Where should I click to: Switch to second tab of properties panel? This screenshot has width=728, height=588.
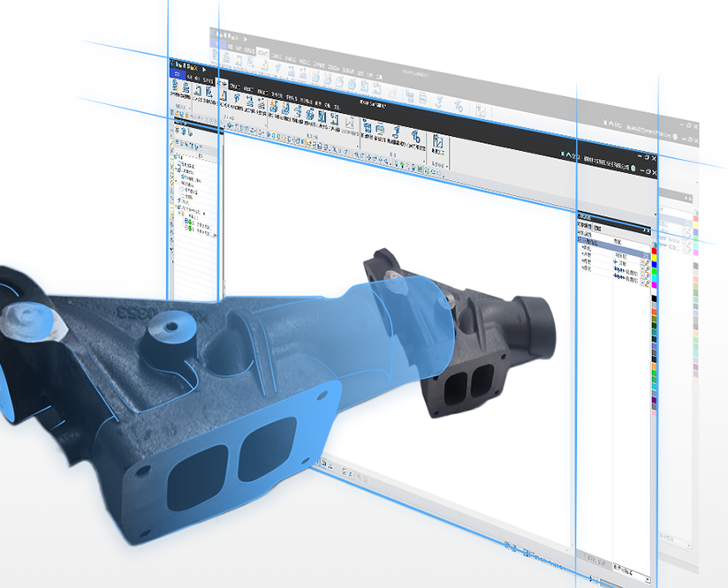tap(598, 228)
